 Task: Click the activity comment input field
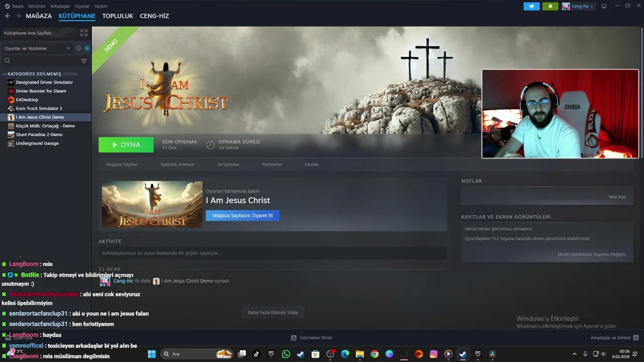tap(273, 253)
